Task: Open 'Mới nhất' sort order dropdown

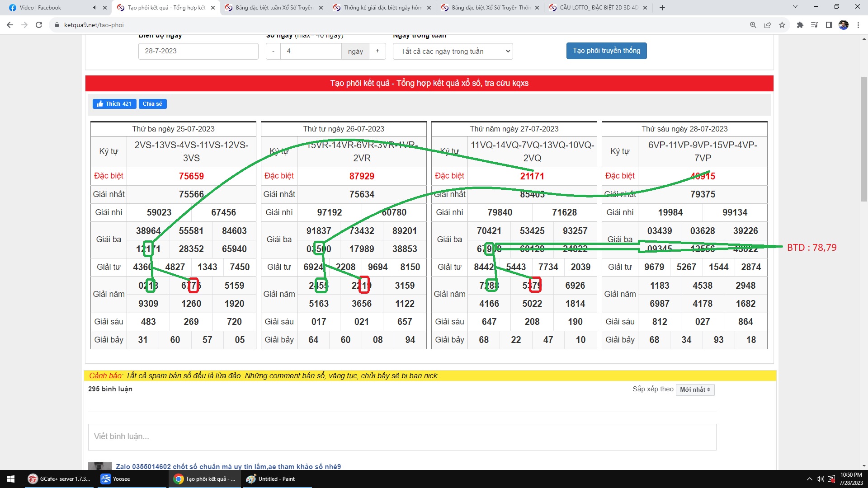Action: (x=695, y=389)
